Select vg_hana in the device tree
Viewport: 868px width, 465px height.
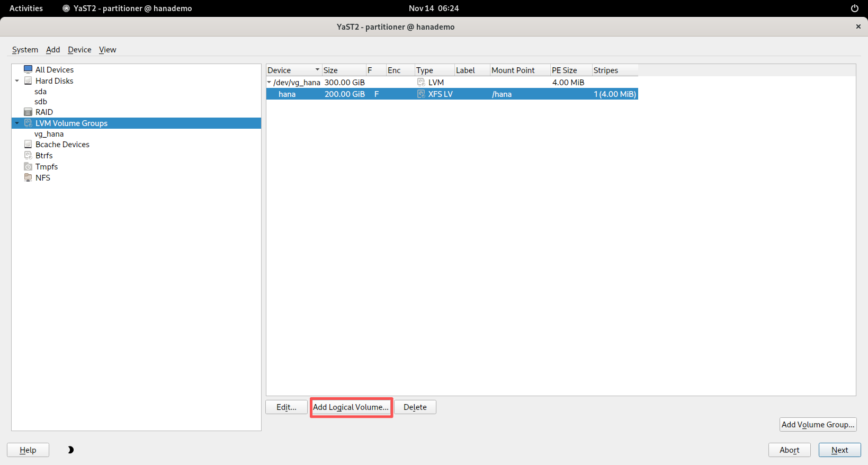49,134
